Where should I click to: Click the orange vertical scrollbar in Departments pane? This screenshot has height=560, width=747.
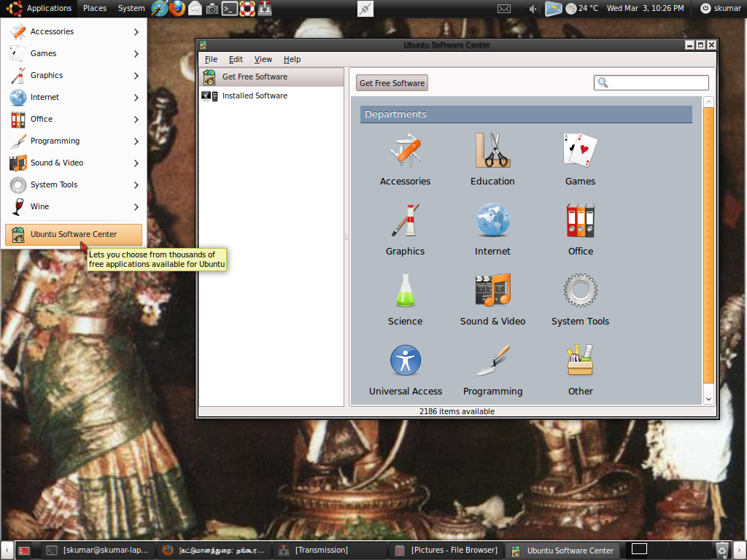click(x=708, y=245)
